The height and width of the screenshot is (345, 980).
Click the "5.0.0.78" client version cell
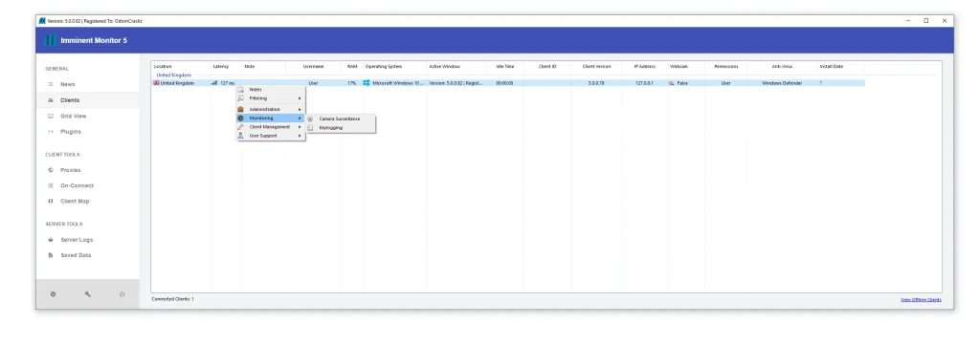[596, 83]
